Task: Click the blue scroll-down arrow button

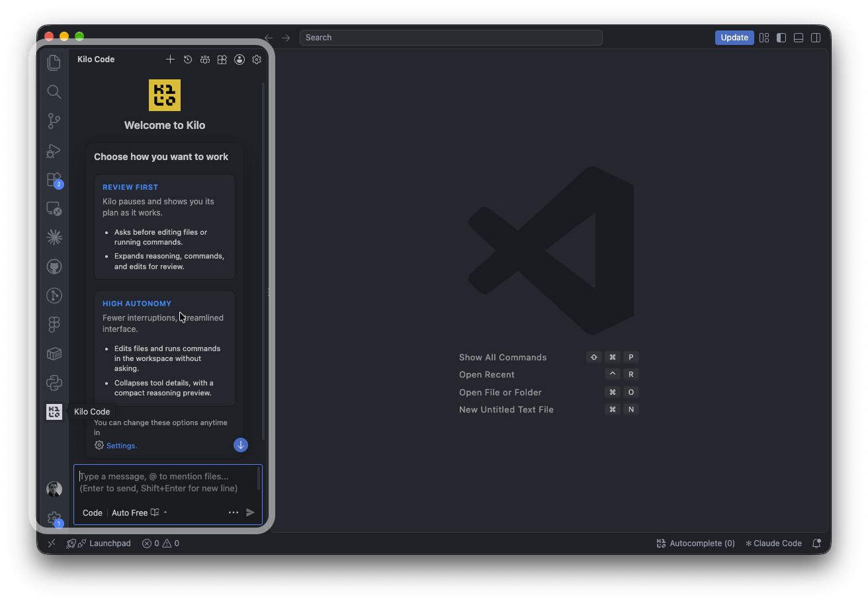Action: (241, 445)
